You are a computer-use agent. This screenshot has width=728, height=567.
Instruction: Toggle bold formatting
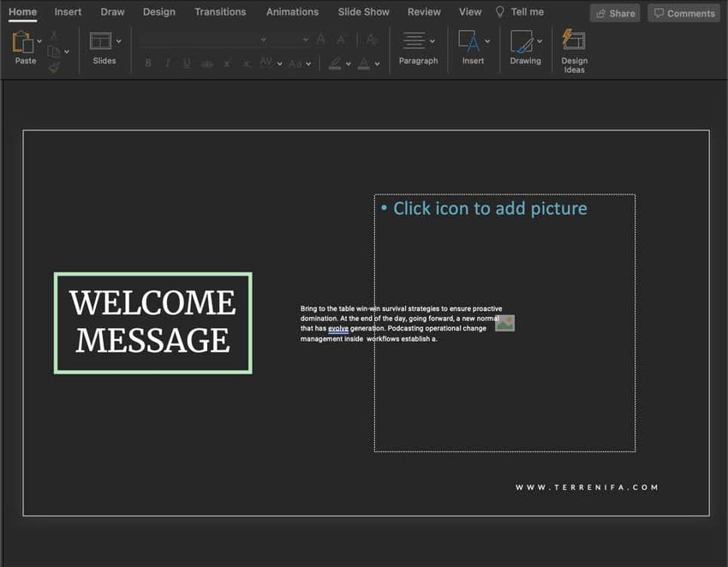click(x=148, y=63)
